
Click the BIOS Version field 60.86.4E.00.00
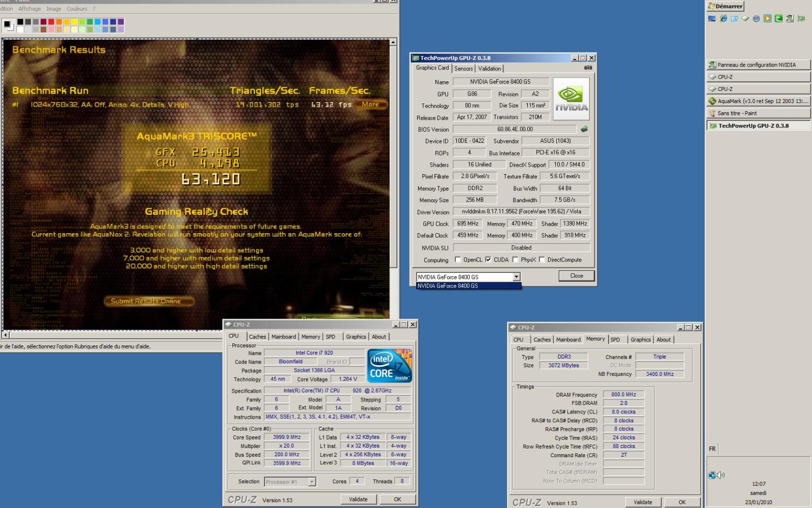(515, 129)
